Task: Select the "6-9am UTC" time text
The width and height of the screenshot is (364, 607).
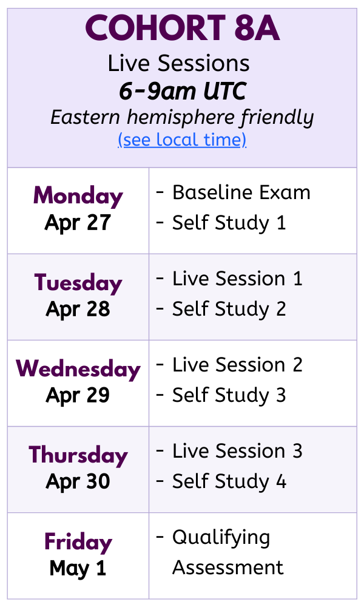Action: coord(182,91)
